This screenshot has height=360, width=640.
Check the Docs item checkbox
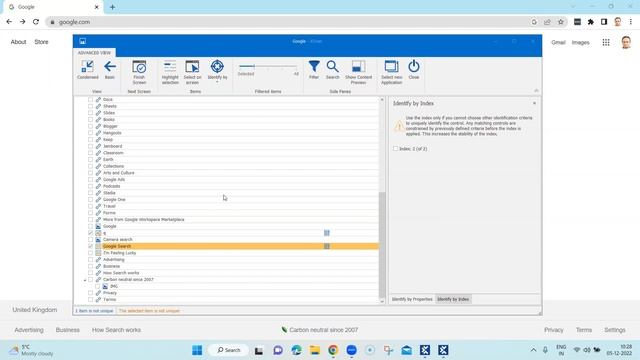click(91, 100)
